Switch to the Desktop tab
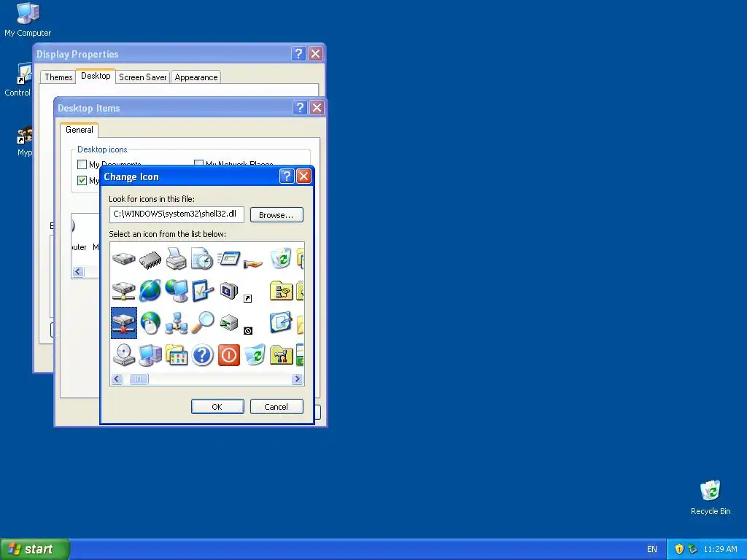Screen dimensions: 747x560 click(x=96, y=76)
